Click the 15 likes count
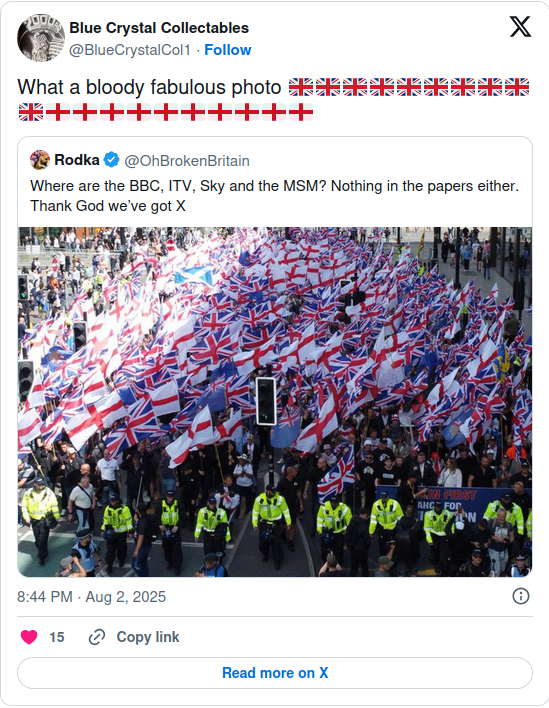The image size is (549, 708). tap(57, 637)
